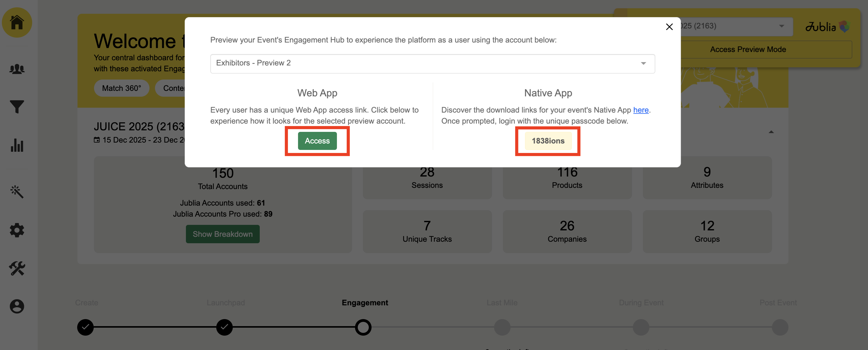
Task: Click the 1838ions passcode badge
Action: 548,141
